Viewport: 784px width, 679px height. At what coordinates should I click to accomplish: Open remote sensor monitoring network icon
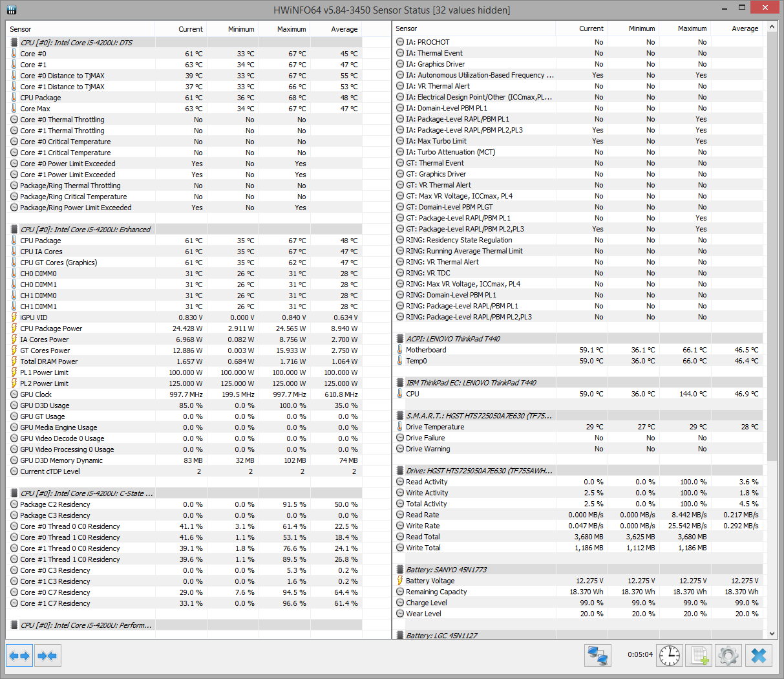tap(598, 656)
